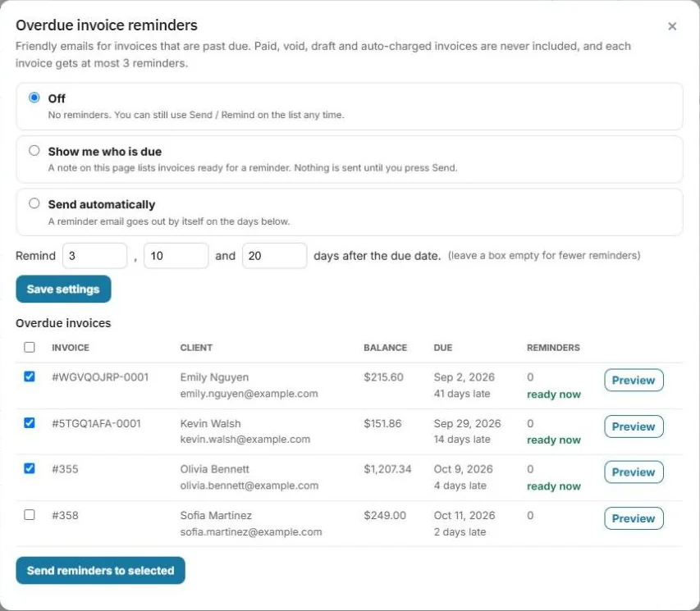Click the BALANCE column header
700x611 pixels.
click(x=385, y=348)
